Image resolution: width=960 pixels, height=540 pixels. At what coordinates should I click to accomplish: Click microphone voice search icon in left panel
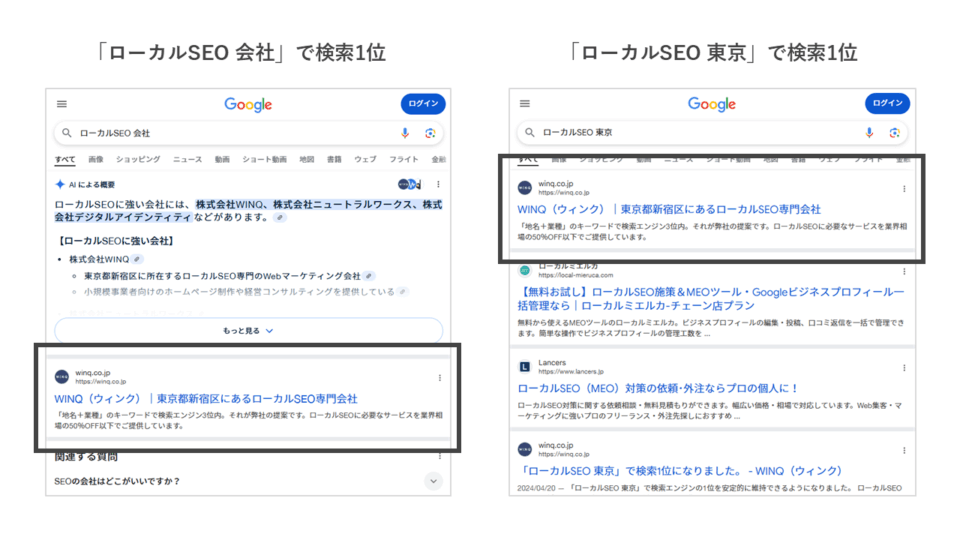[x=405, y=133]
